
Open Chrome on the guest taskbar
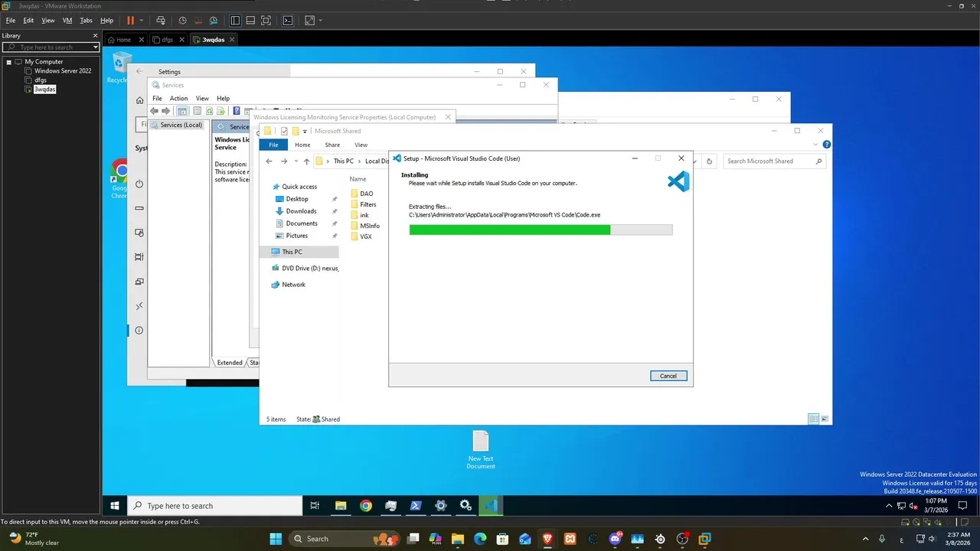pos(366,506)
